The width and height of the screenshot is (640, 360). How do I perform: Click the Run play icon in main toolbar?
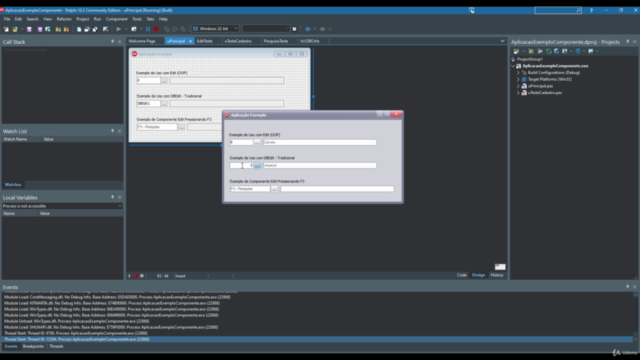[x=118, y=29]
